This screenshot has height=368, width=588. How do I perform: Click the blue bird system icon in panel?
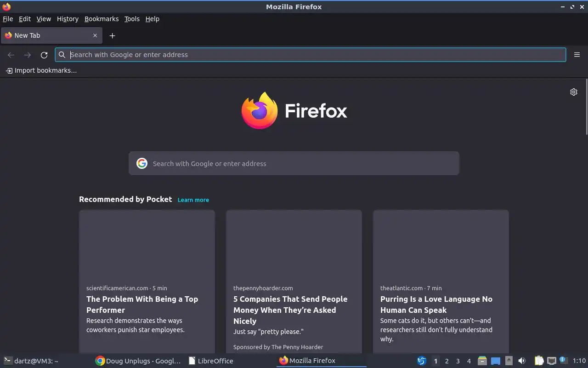pos(421,361)
